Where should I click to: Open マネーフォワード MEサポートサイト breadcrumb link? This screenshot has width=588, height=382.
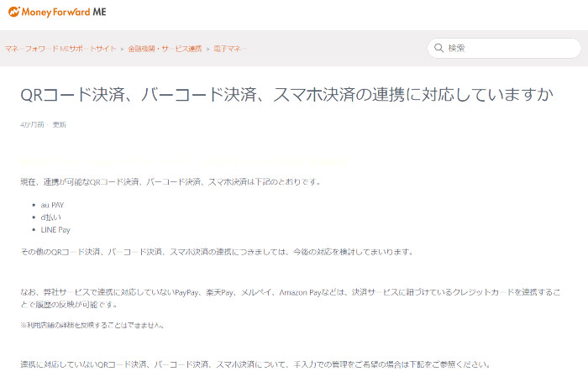click(x=60, y=49)
